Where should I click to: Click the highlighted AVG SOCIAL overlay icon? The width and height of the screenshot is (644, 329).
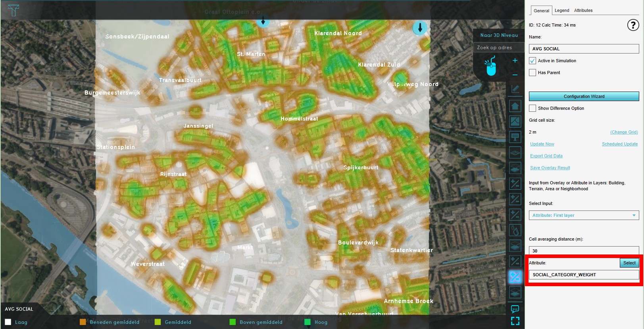515,277
